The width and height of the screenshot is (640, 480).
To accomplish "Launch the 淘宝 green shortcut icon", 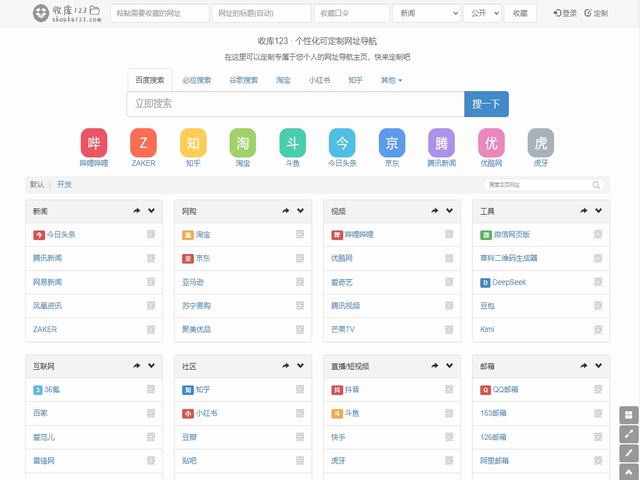I will pyautogui.click(x=242, y=143).
